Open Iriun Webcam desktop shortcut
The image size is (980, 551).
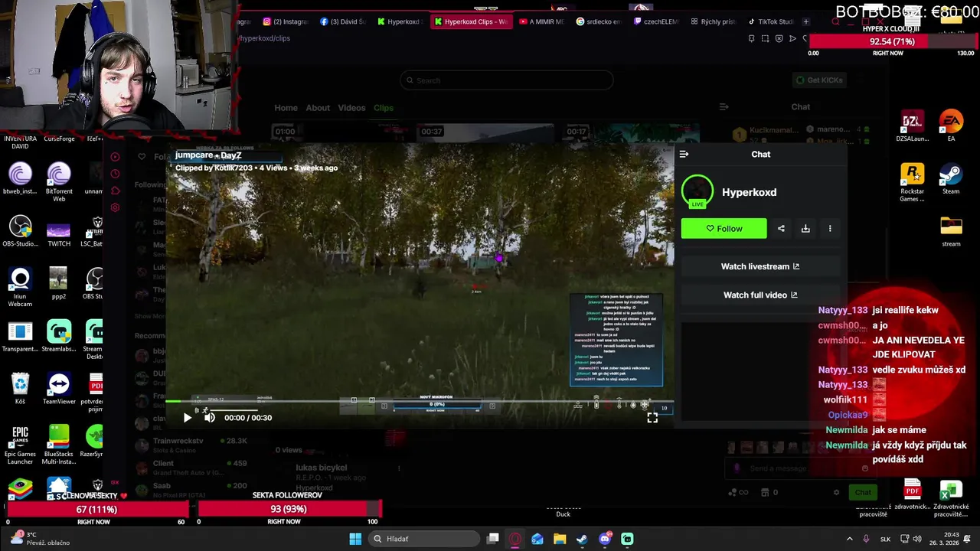(20, 287)
